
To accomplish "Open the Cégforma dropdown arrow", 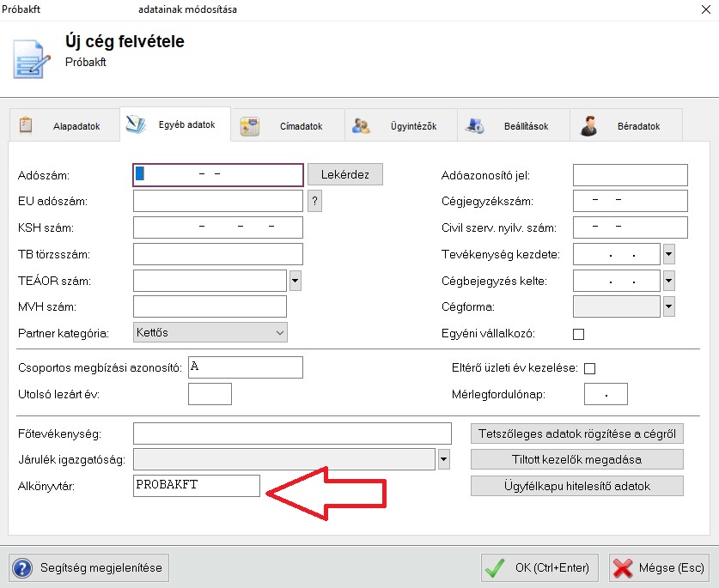I will coord(668,306).
